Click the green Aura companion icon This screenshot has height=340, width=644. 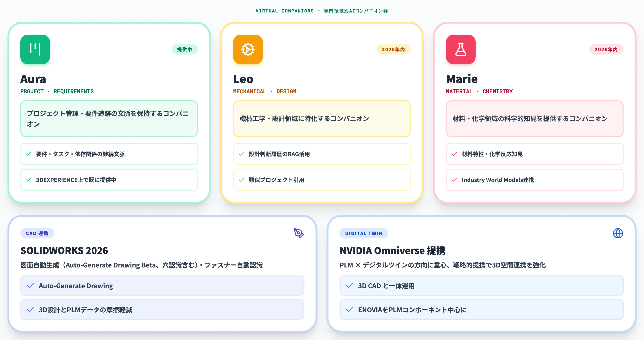35,49
